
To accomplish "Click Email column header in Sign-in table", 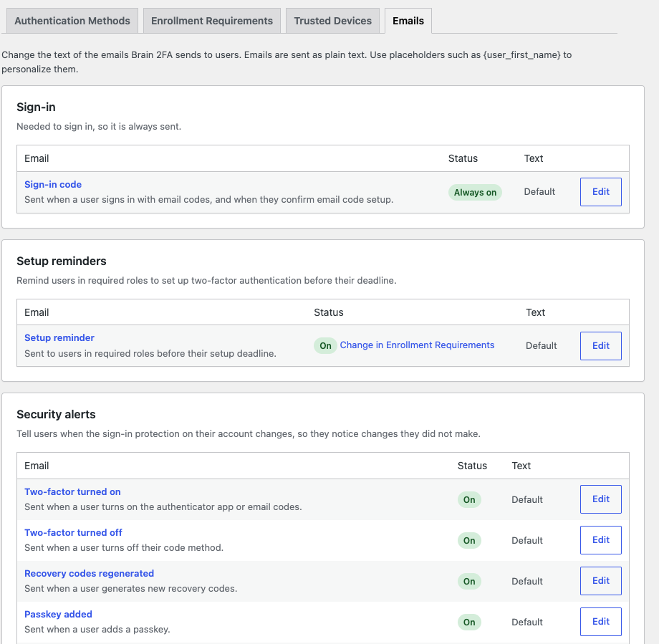I will click(x=37, y=158).
